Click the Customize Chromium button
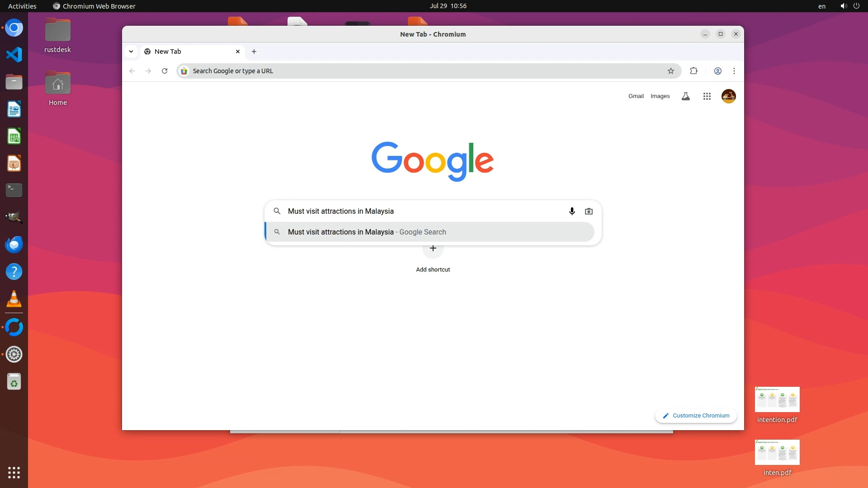The height and width of the screenshot is (488, 868). point(696,416)
